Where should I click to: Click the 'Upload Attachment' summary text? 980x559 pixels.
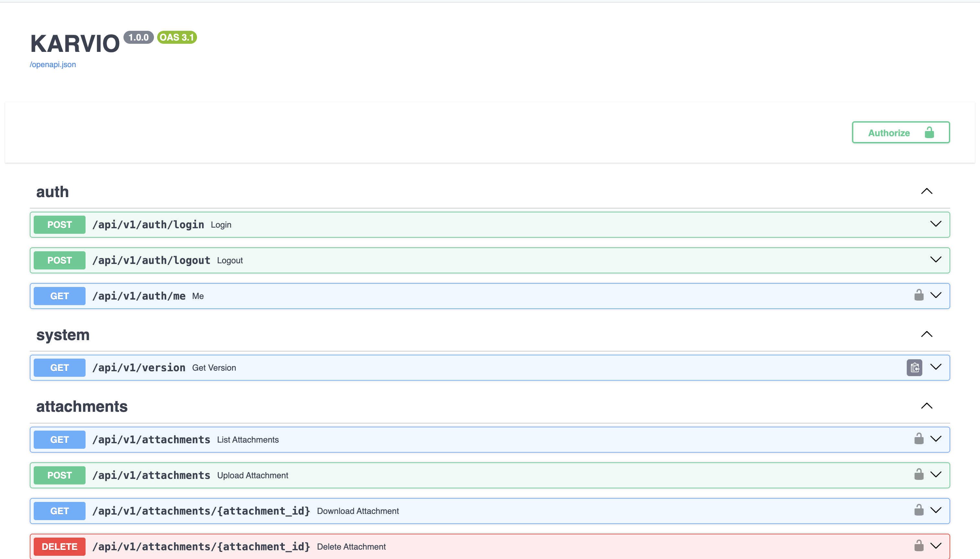[x=252, y=475]
